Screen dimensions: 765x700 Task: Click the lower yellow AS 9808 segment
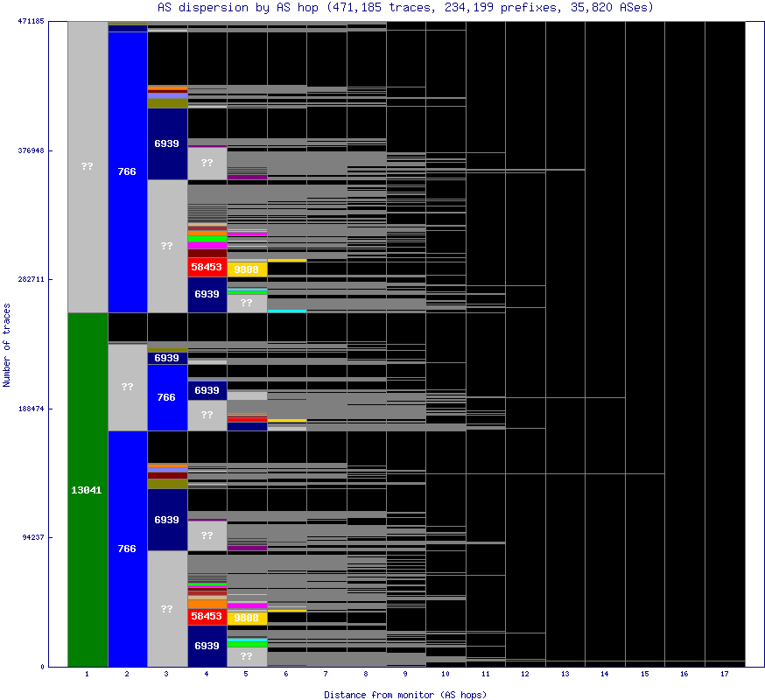click(247, 617)
